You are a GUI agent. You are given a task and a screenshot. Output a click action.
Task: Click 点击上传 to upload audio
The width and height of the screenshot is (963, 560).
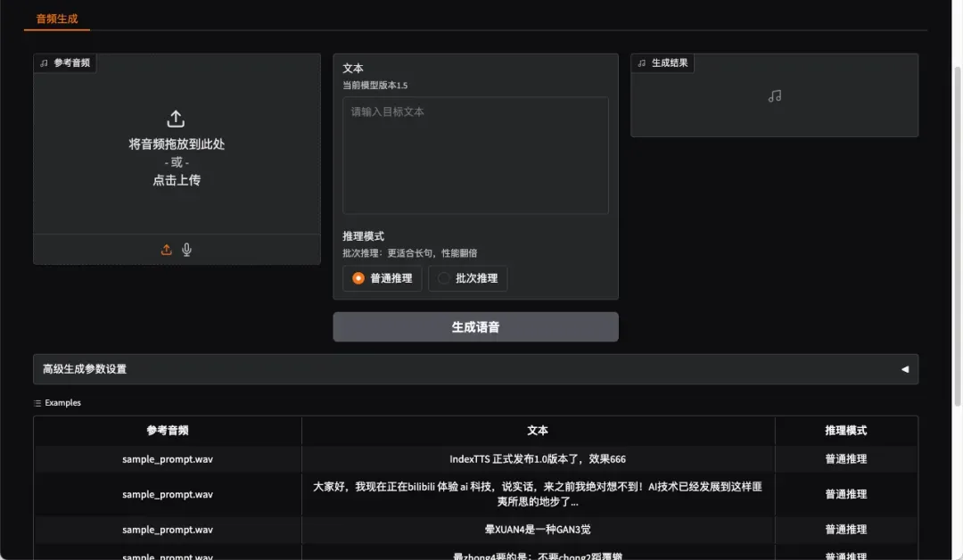click(177, 180)
